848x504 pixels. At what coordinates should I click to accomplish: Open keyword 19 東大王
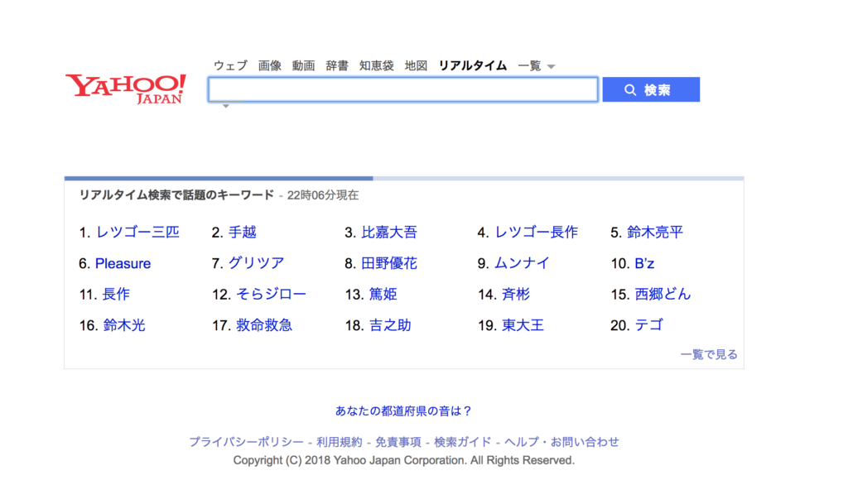523,325
